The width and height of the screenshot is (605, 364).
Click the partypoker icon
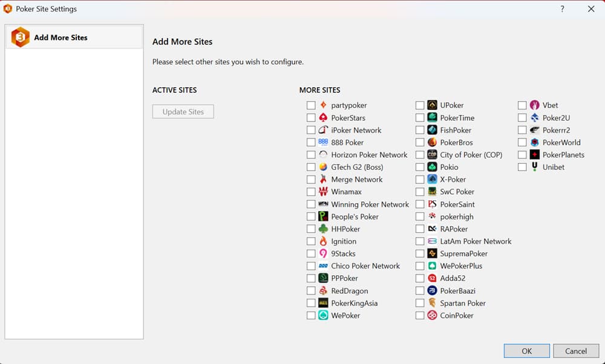pos(322,105)
